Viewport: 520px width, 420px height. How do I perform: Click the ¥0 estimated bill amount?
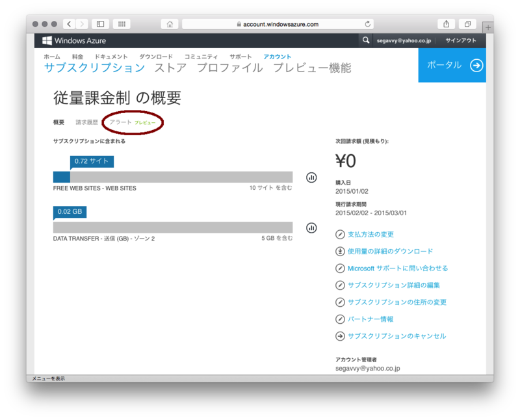click(346, 161)
